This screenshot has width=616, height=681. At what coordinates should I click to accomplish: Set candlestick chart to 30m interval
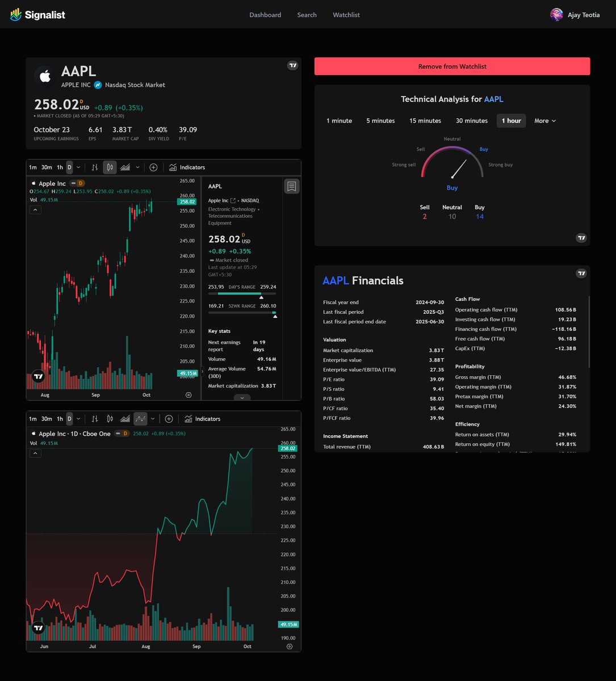point(47,167)
